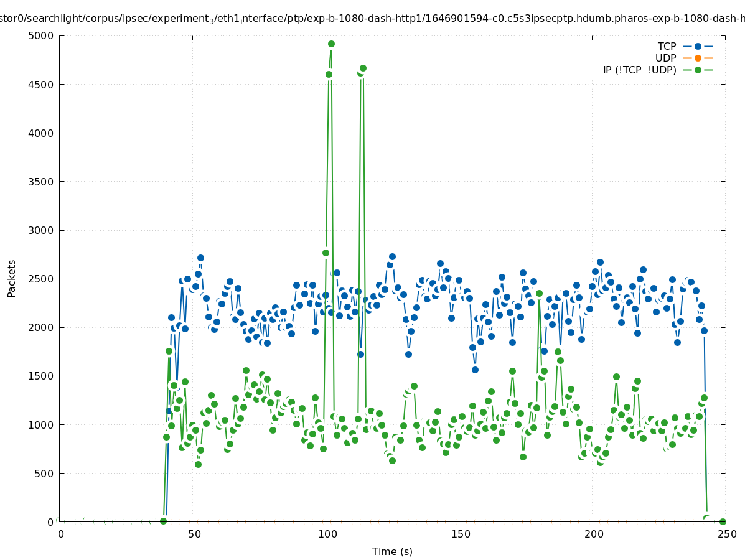Click the 3500 label on the packets axis

click(x=41, y=182)
